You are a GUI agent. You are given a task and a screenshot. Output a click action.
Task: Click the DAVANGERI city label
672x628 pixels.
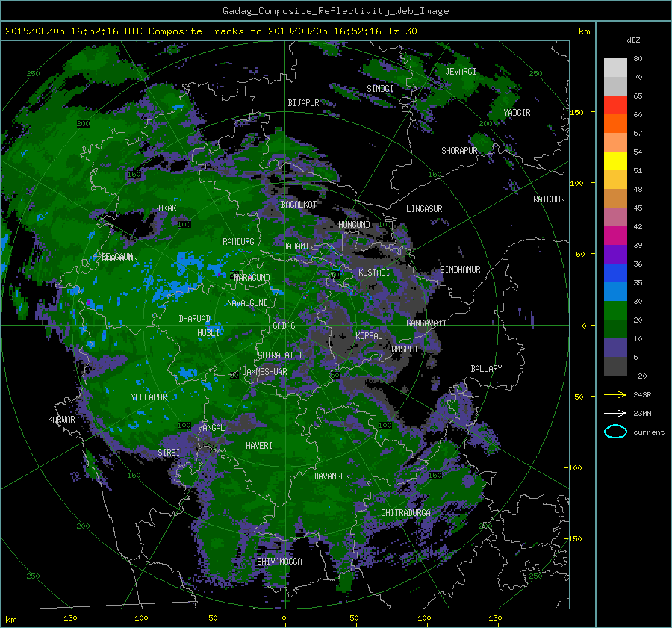click(x=334, y=476)
